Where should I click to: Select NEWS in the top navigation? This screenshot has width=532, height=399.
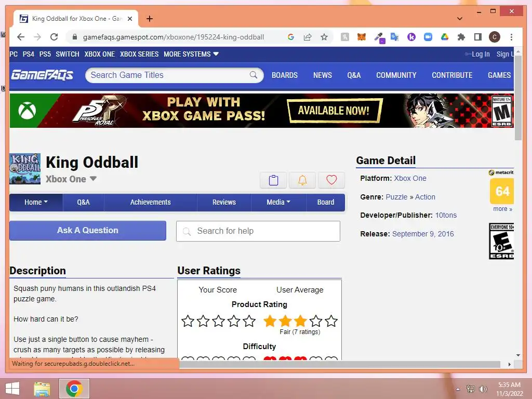click(322, 75)
